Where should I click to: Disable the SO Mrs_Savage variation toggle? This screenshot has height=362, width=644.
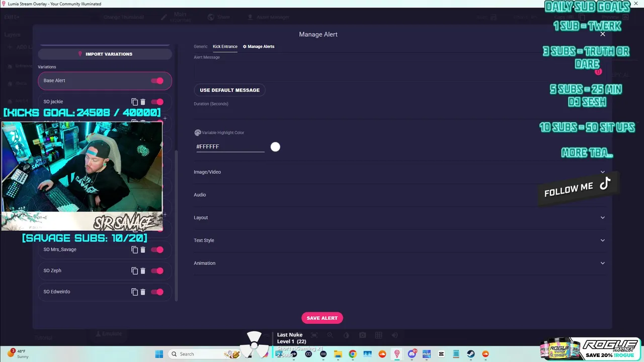pyautogui.click(x=157, y=249)
